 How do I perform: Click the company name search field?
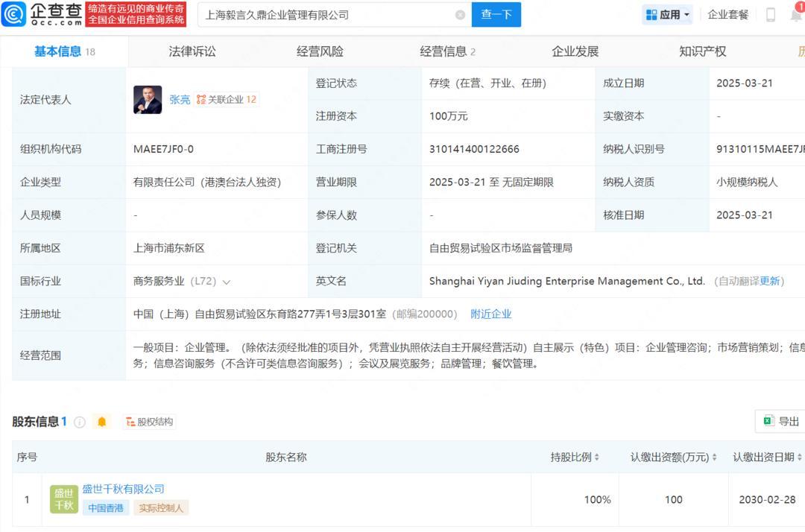[328, 15]
